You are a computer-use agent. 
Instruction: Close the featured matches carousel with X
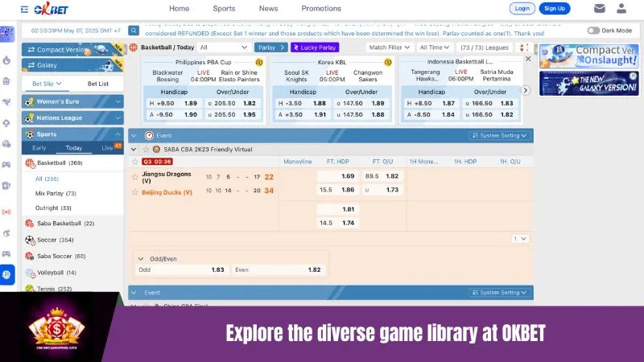click(528, 59)
